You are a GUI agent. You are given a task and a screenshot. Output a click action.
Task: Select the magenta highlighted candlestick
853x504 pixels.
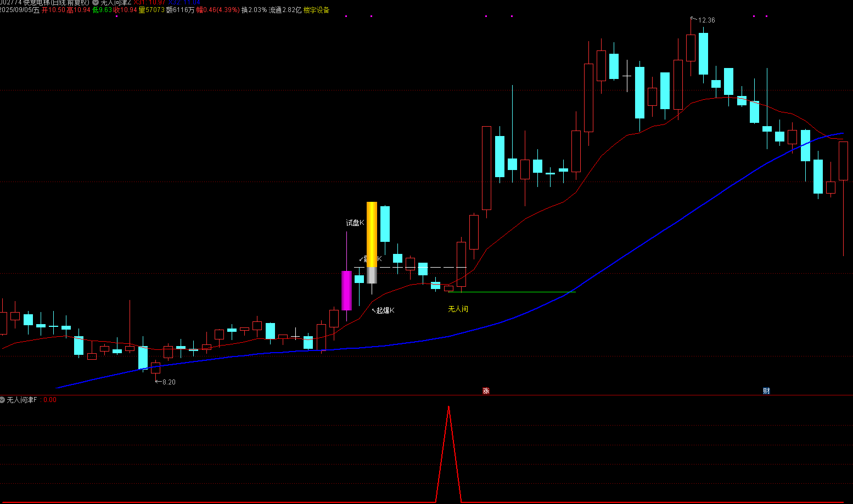[x=346, y=291]
